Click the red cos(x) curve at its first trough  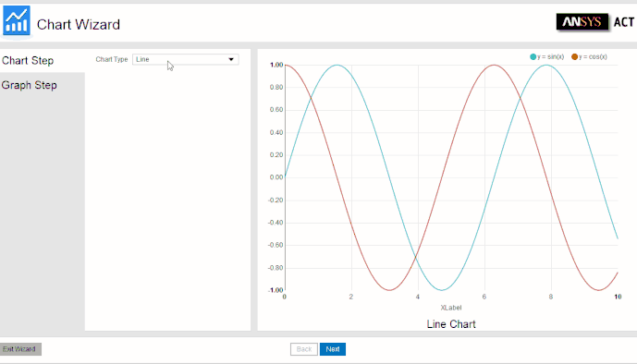[389, 290]
